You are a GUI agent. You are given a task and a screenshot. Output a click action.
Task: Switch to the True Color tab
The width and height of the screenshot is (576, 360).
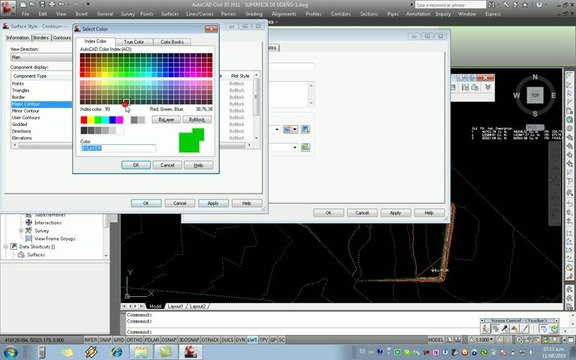tap(134, 42)
